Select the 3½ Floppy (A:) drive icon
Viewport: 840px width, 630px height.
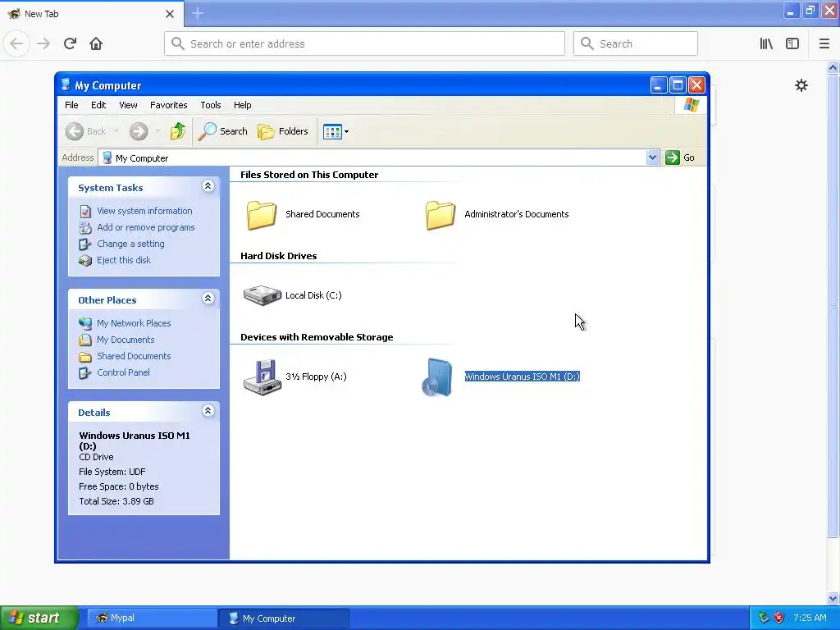point(262,377)
